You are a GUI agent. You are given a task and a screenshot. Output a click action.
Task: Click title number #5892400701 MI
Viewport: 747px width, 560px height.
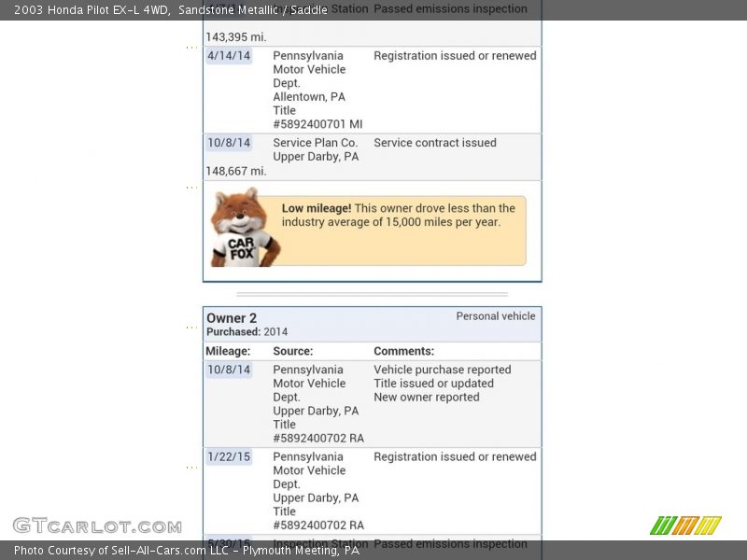click(317, 124)
